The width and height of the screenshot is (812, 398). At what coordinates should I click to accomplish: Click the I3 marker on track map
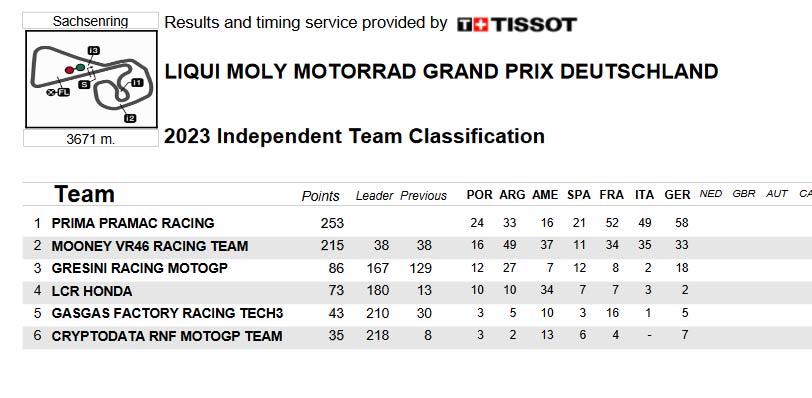coord(94,50)
